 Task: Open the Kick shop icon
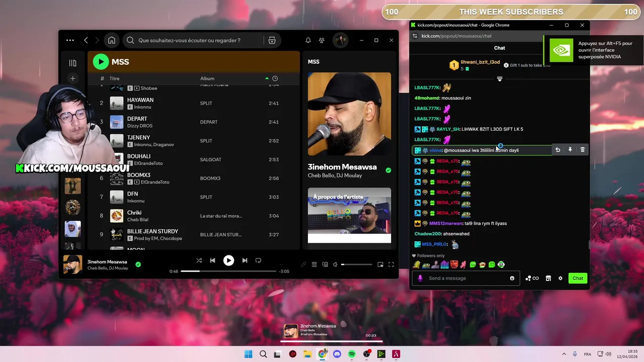coord(548,278)
